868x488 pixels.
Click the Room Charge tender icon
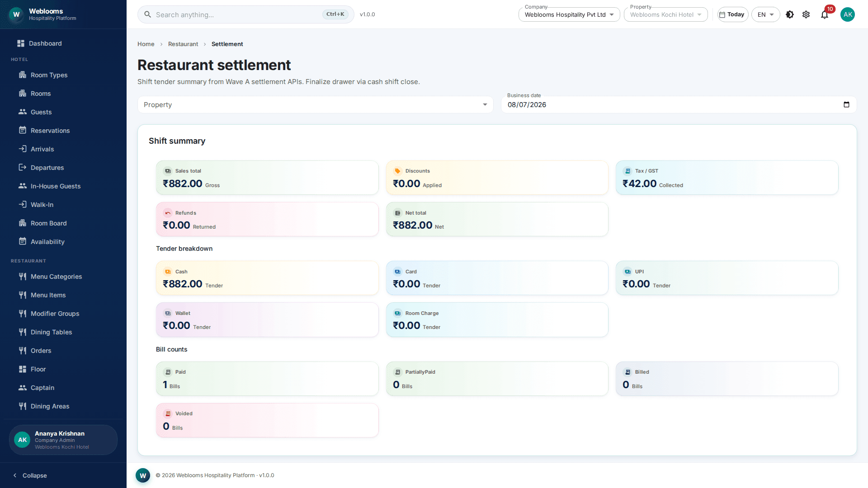(x=397, y=313)
